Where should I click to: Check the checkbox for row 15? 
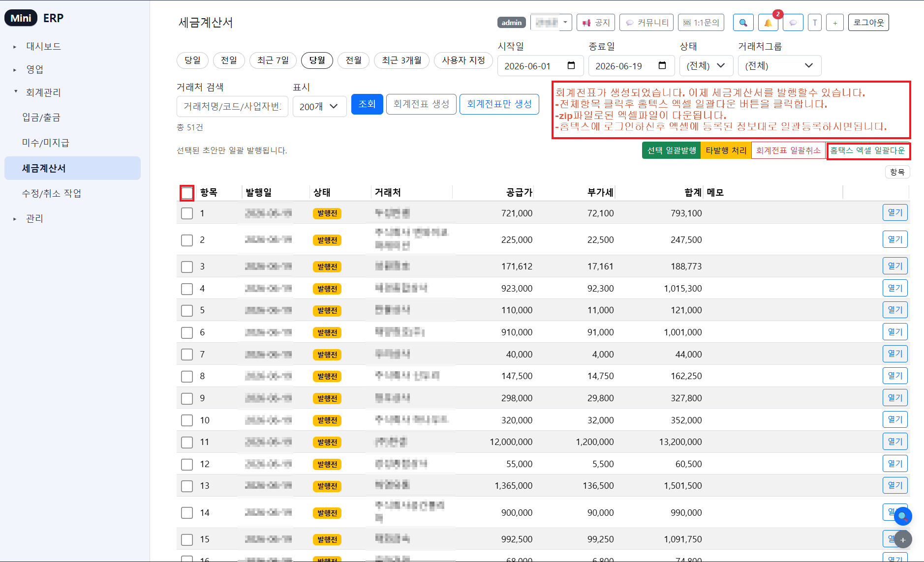(x=187, y=539)
